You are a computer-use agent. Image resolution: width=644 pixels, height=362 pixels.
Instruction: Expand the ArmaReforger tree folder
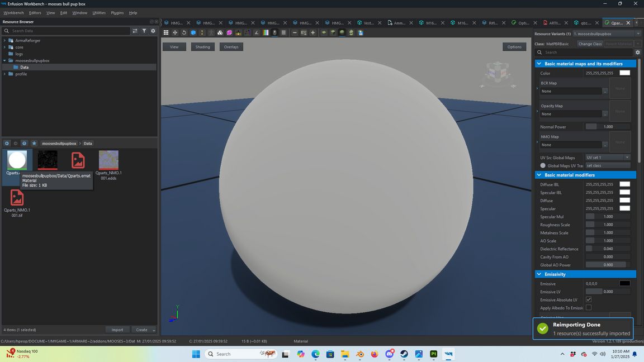(4, 40)
